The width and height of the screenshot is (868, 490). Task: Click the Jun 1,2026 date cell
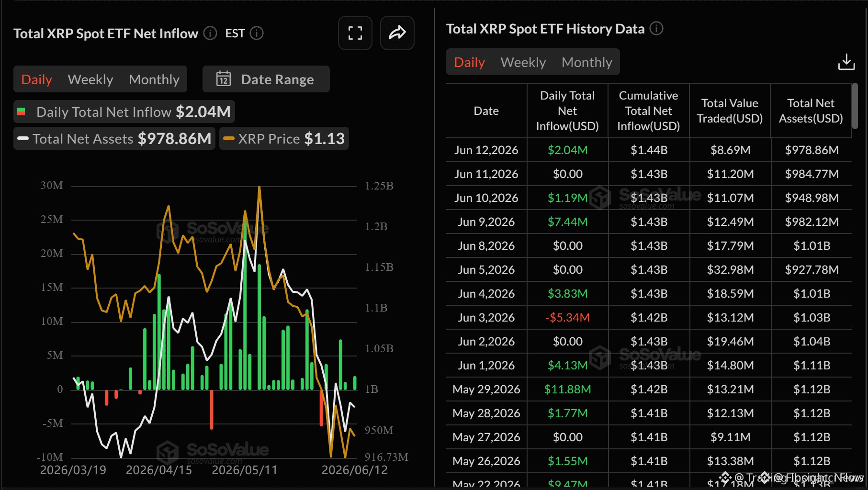click(x=486, y=366)
